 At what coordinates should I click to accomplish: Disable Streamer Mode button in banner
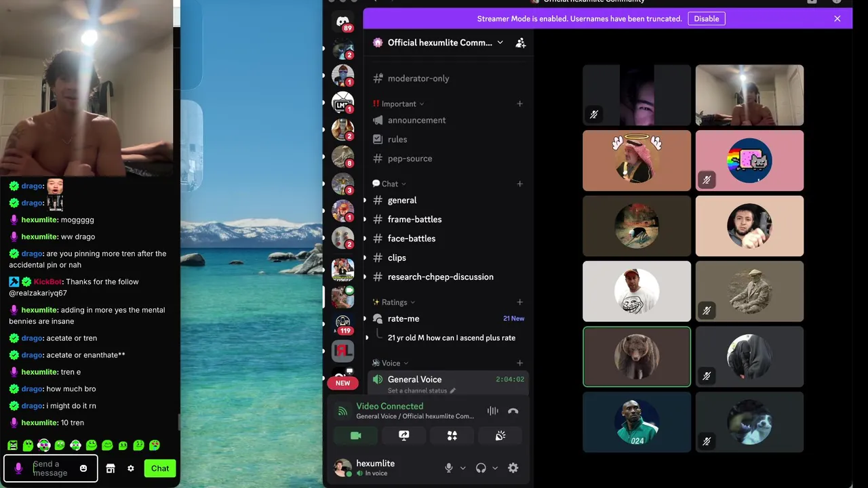click(x=707, y=19)
